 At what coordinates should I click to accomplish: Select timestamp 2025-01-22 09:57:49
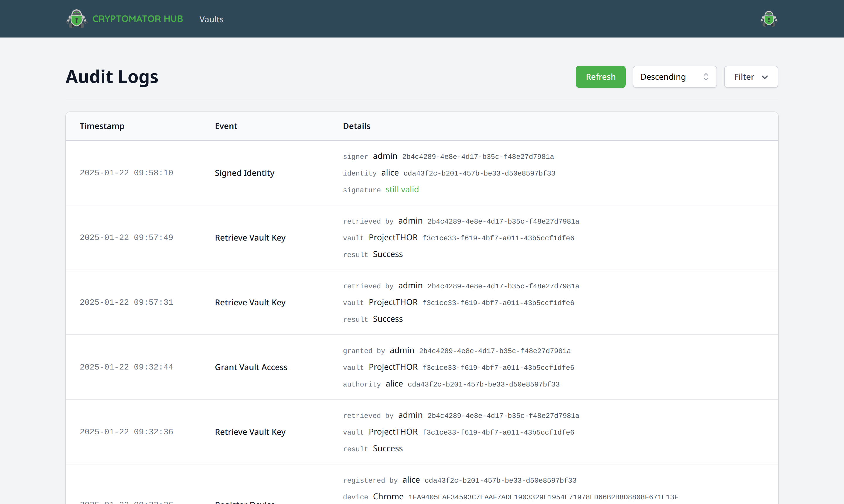126,238
